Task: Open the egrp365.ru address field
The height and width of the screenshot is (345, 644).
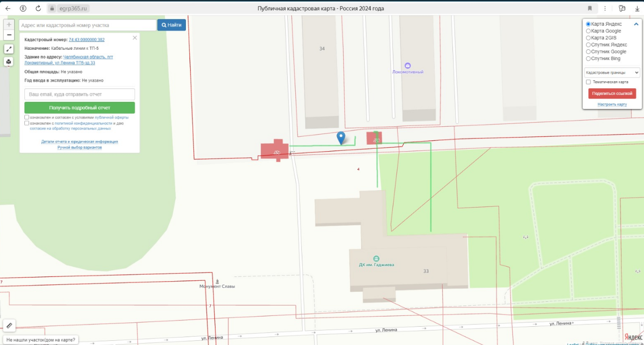Action: [x=74, y=8]
